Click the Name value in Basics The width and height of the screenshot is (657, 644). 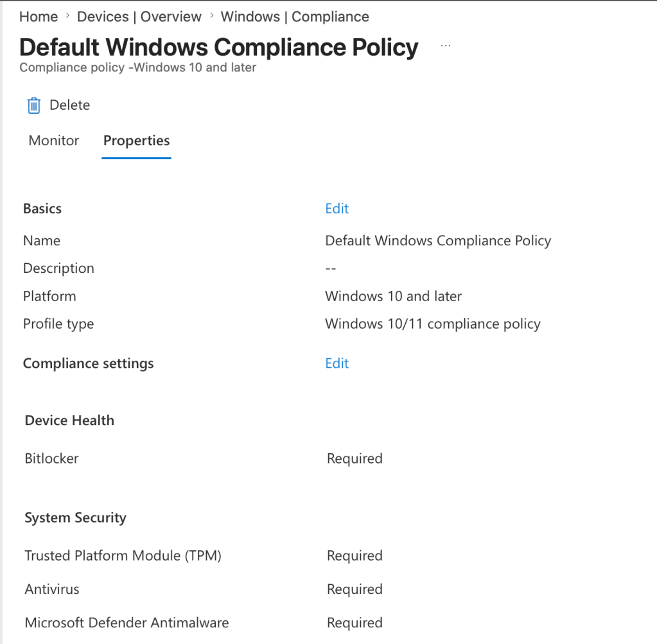[438, 241]
